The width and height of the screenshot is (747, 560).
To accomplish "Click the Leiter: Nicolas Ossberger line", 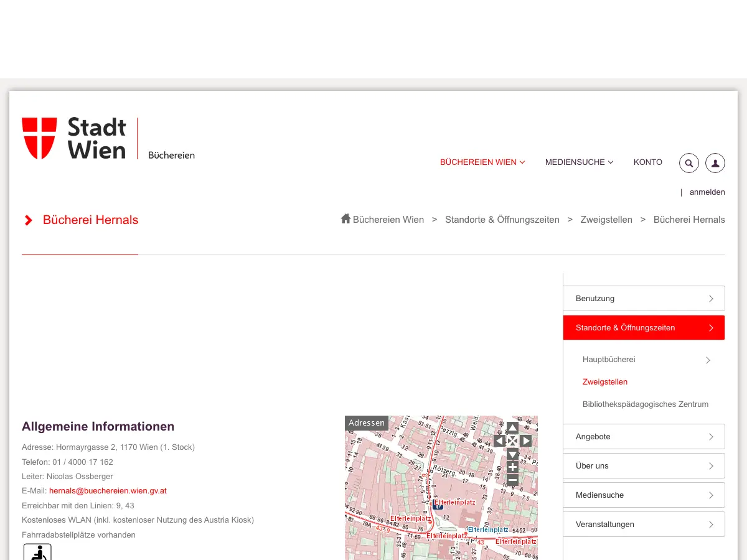I will pos(67,477).
